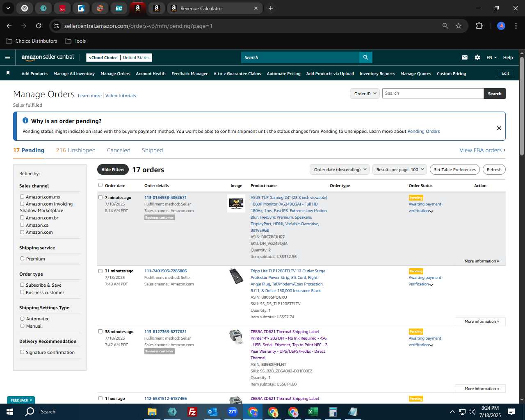
Task: Open the Order ID search type dropdown
Action: click(364, 94)
